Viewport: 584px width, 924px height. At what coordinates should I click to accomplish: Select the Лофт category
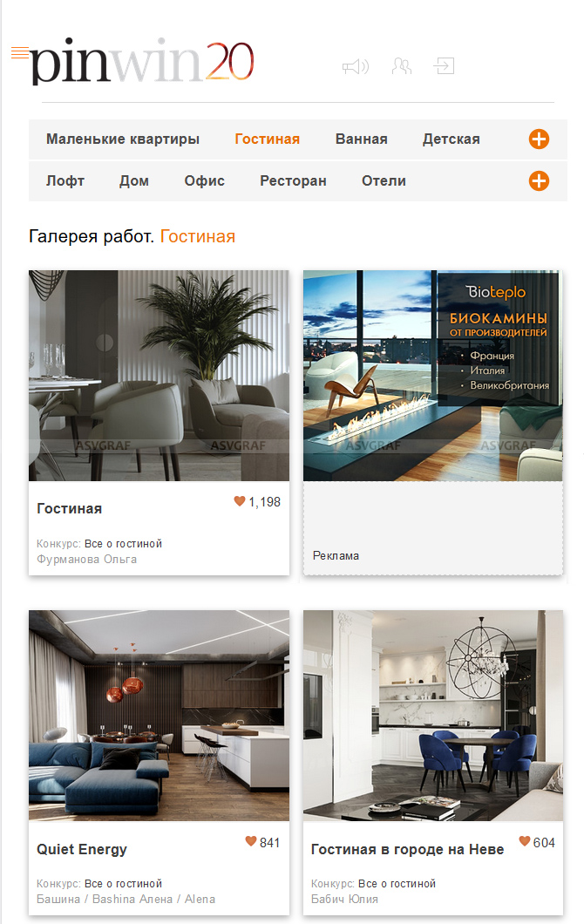65,181
